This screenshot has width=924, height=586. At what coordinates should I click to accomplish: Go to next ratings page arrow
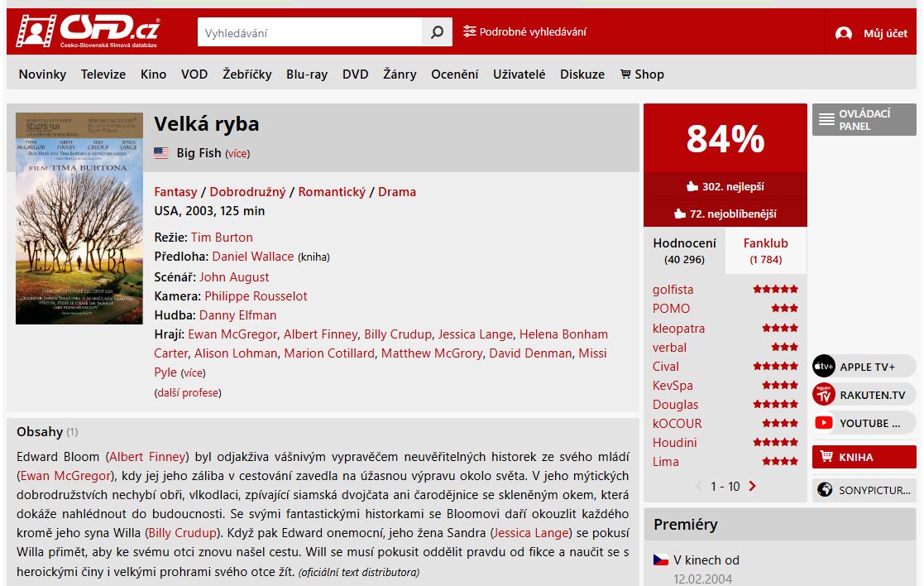(753, 486)
